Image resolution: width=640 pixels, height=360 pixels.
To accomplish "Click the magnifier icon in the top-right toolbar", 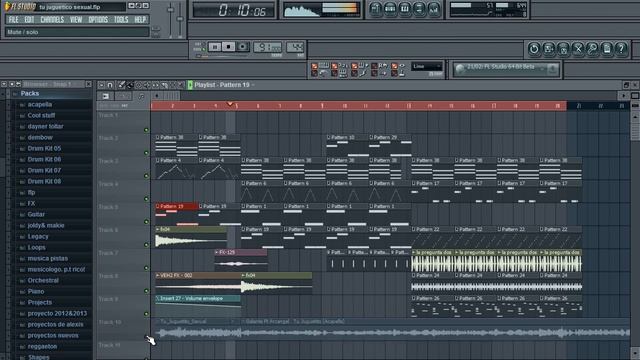I will point(592,49).
